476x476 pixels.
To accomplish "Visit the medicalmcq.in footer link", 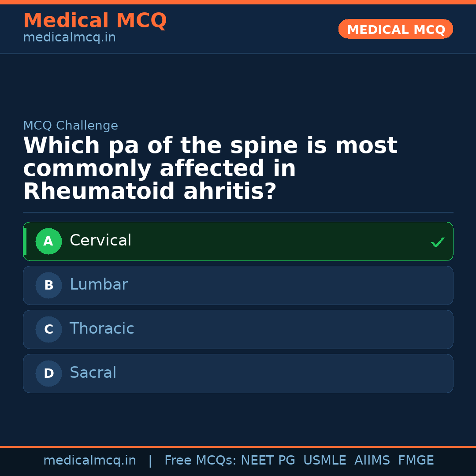I will (x=90, y=460).
